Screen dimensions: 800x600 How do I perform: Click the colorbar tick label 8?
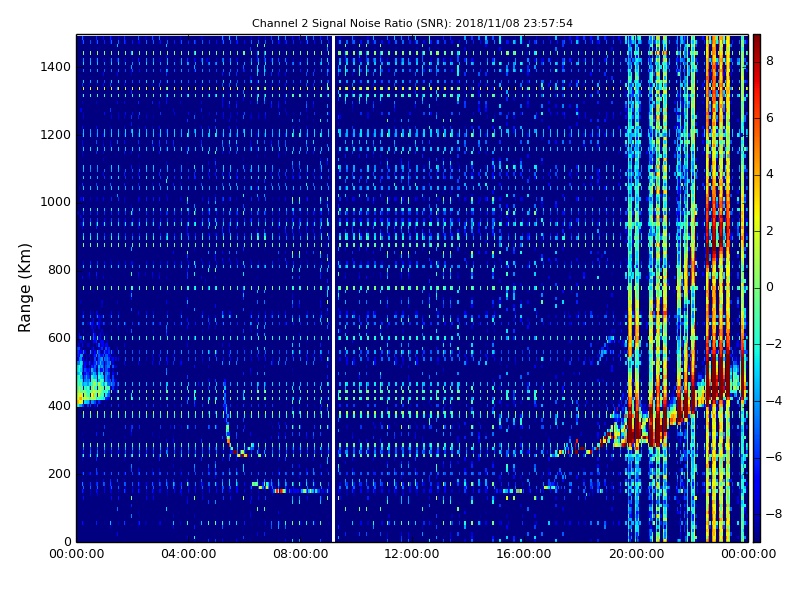(770, 61)
